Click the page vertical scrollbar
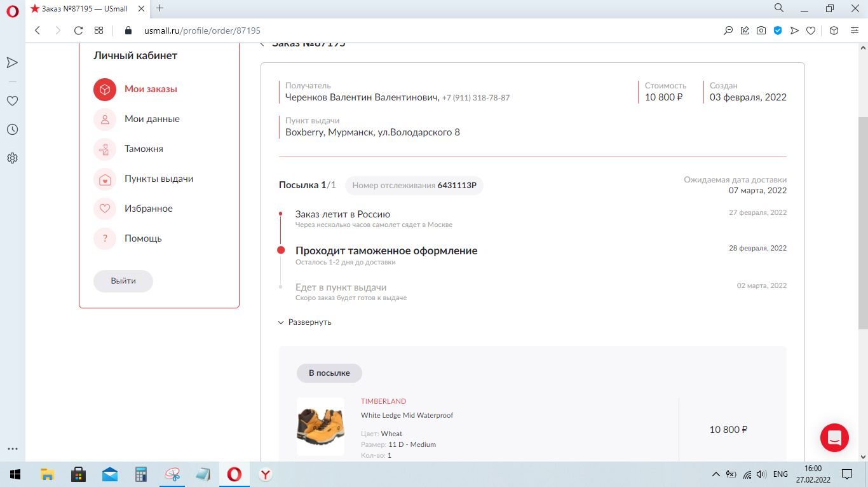Image resolution: width=868 pixels, height=487 pixels. click(863, 223)
